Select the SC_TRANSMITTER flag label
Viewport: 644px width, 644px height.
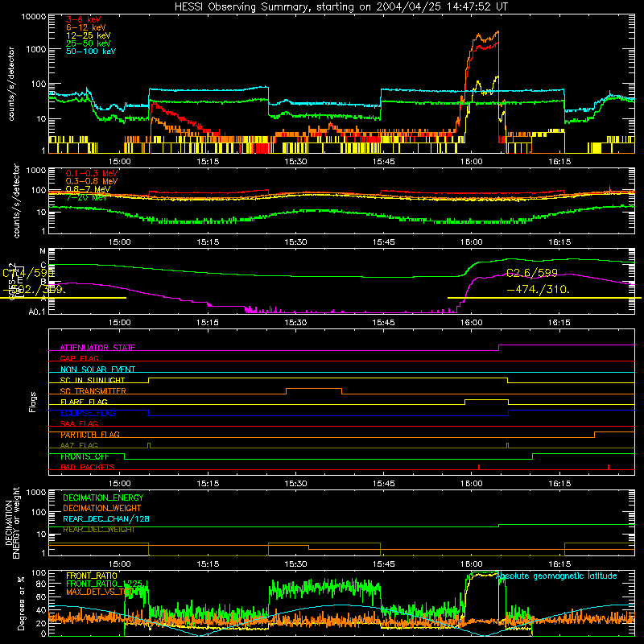point(93,391)
